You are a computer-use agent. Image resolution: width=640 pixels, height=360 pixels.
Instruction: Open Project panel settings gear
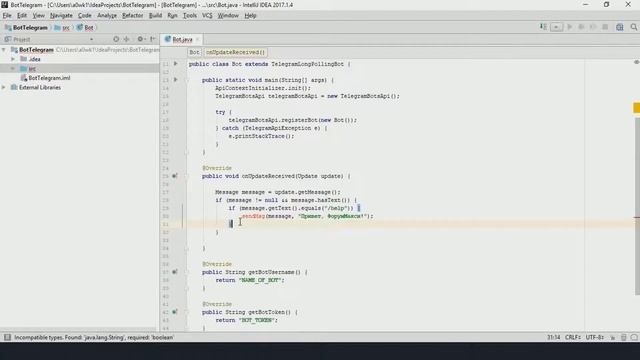141,39
